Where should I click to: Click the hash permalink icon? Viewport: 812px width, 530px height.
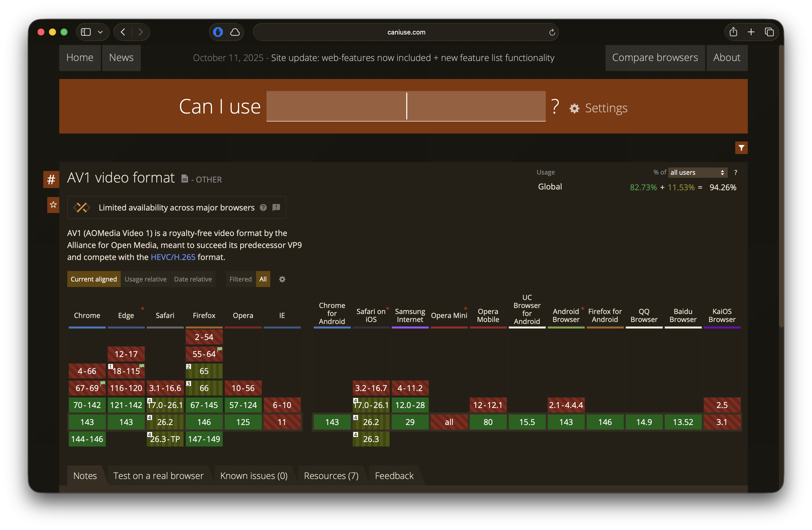point(51,179)
